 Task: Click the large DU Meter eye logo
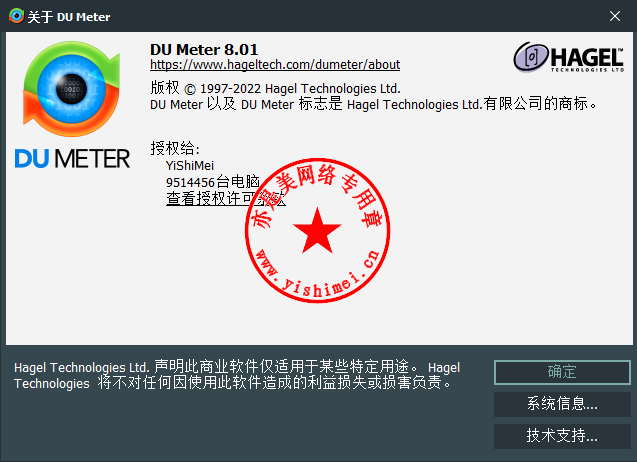tap(72, 89)
